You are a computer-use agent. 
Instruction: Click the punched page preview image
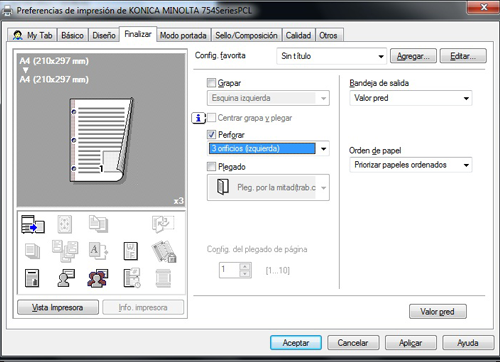101,140
